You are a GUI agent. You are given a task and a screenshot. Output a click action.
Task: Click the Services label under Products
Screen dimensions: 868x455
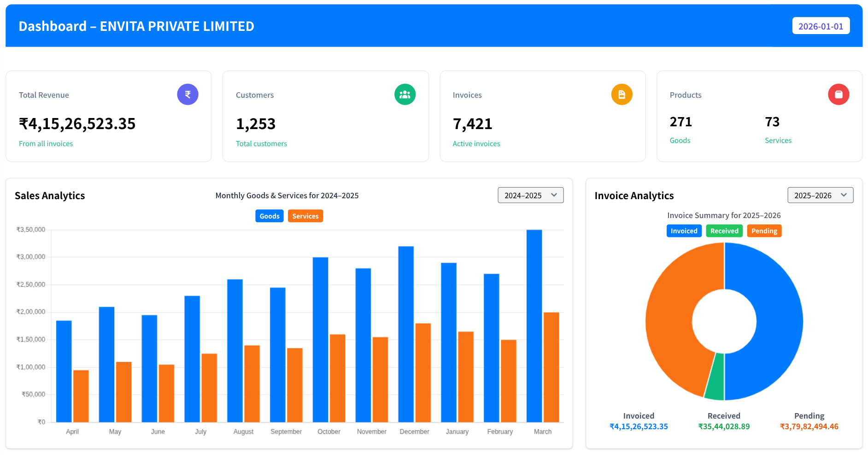coord(778,141)
